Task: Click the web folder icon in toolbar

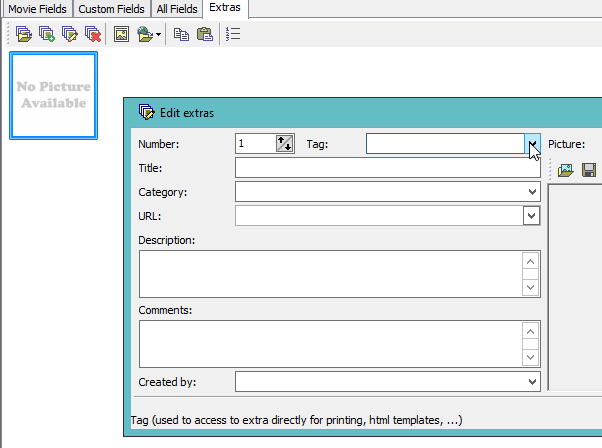Action: tap(147, 35)
